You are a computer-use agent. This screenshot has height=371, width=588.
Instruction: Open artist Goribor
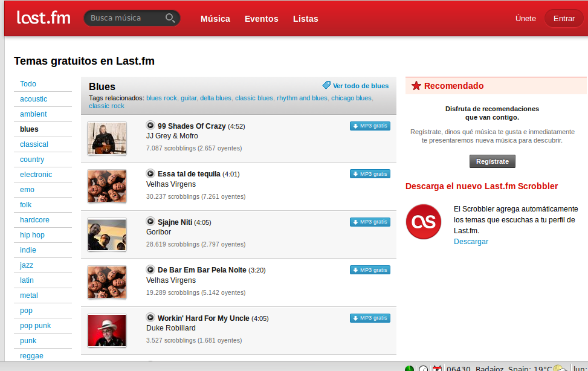[158, 232]
